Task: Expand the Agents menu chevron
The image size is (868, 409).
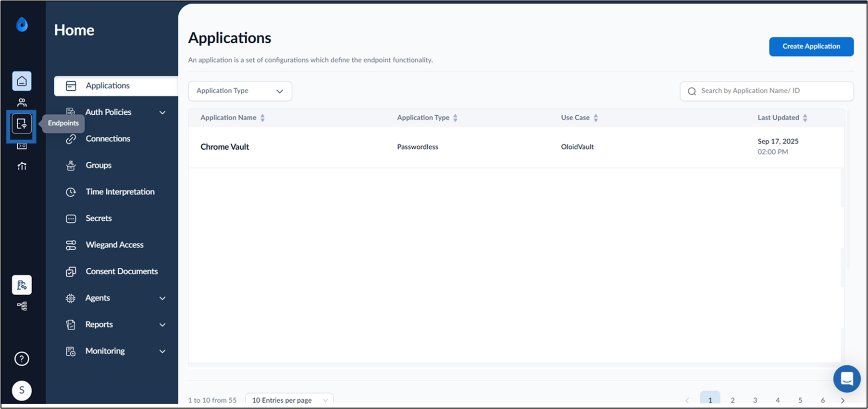Action: tap(162, 298)
